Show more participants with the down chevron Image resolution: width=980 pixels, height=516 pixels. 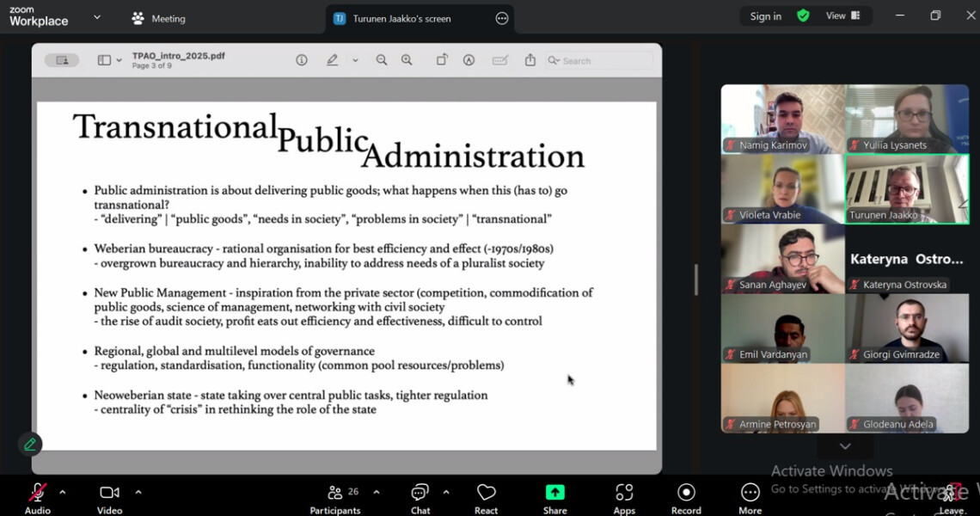point(844,446)
